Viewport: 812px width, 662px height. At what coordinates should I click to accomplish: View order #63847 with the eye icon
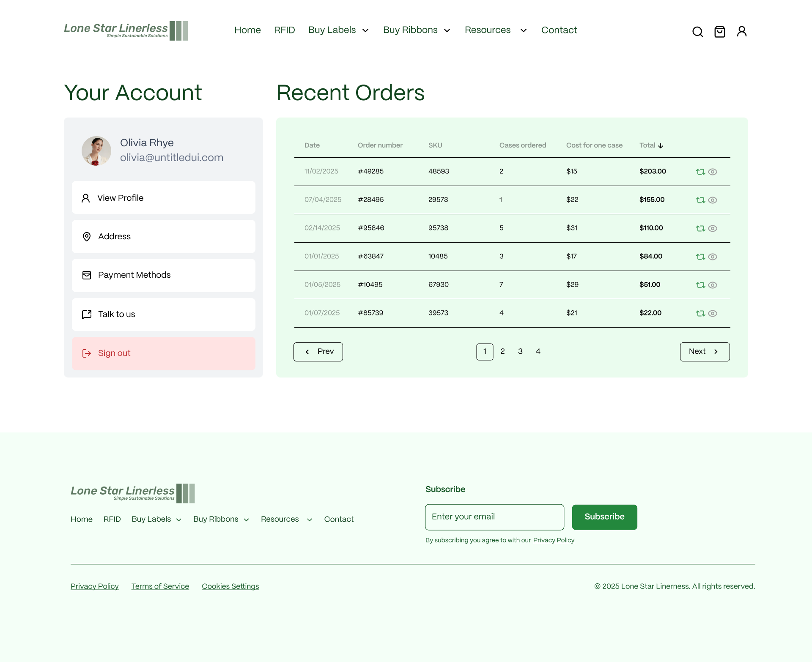(713, 257)
